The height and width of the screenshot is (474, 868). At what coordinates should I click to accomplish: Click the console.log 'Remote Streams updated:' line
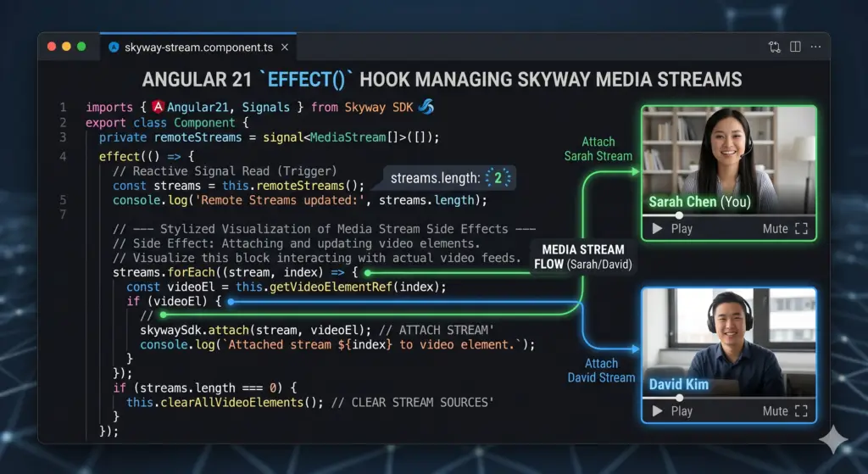click(300, 200)
